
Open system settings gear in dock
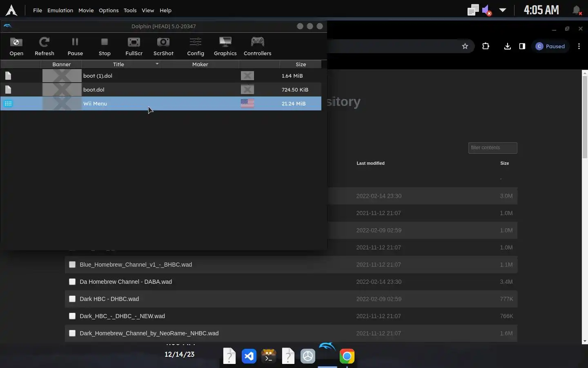(x=308, y=357)
